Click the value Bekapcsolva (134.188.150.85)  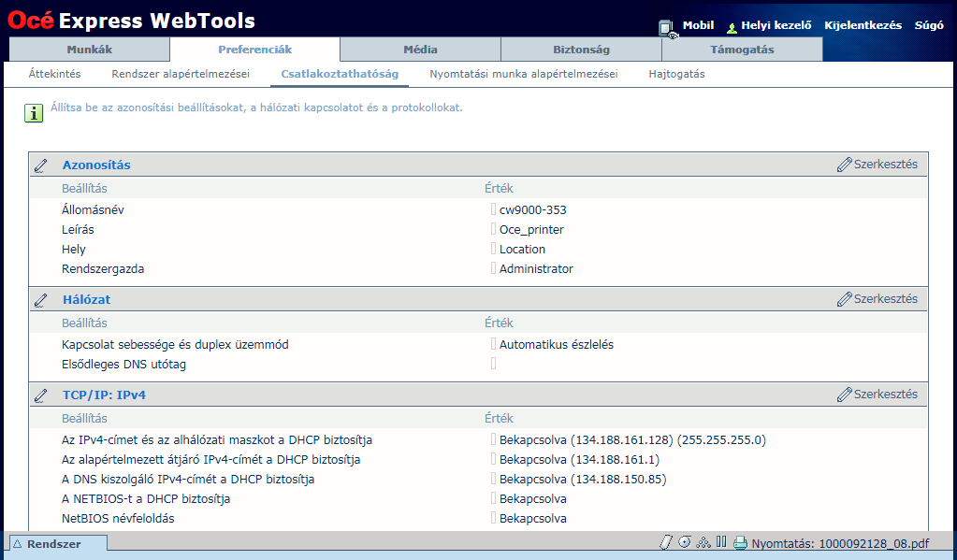pos(583,479)
